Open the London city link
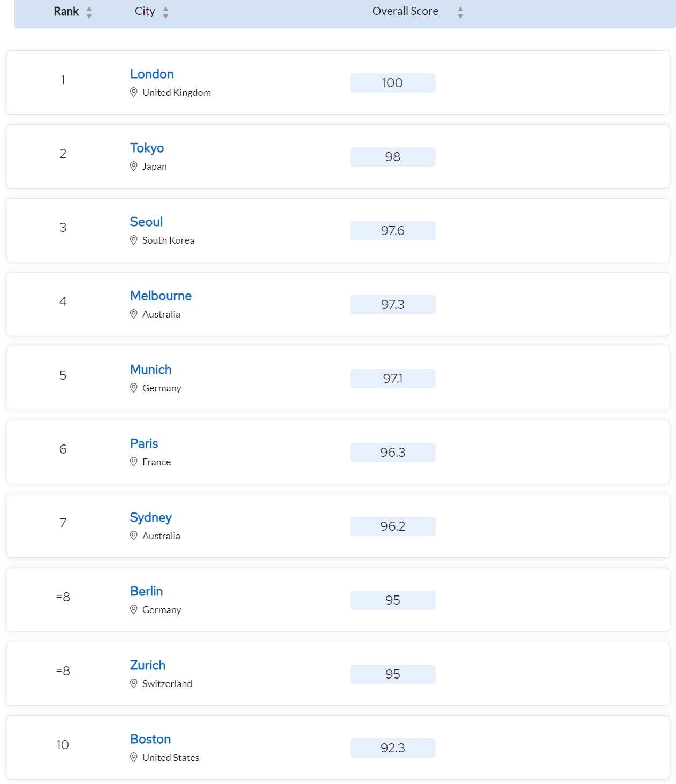676x784 pixels. click(x=152, y=74)
